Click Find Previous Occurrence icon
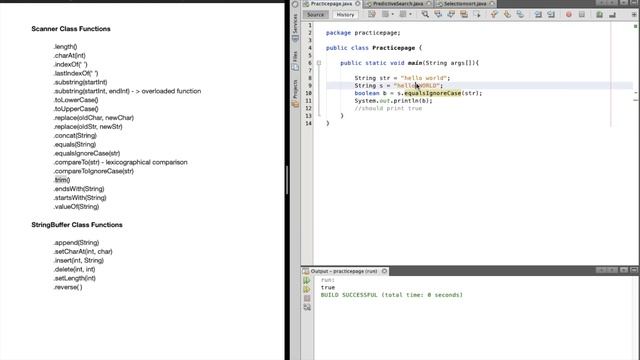The image size is (640, 360). click(x=438, y=15)
